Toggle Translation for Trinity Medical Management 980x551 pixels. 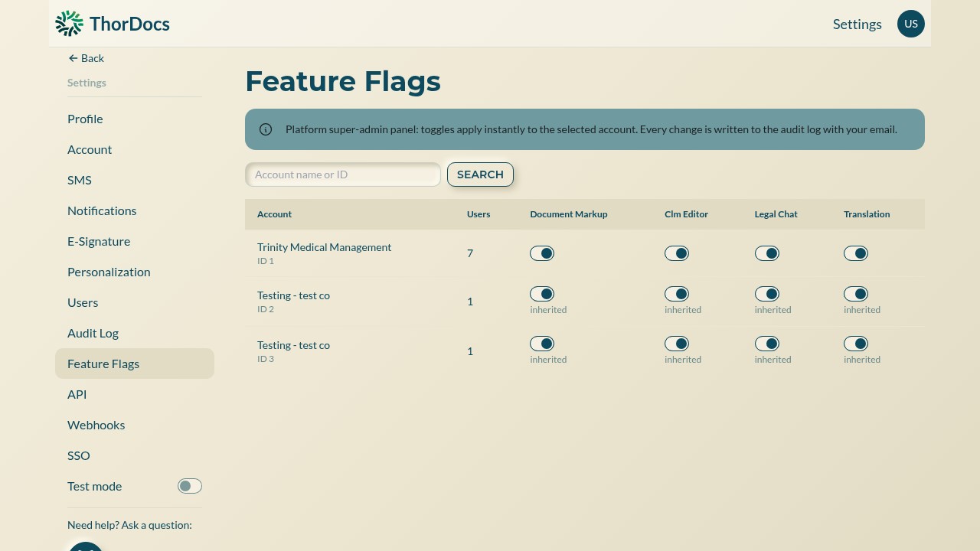pos(856,253)
